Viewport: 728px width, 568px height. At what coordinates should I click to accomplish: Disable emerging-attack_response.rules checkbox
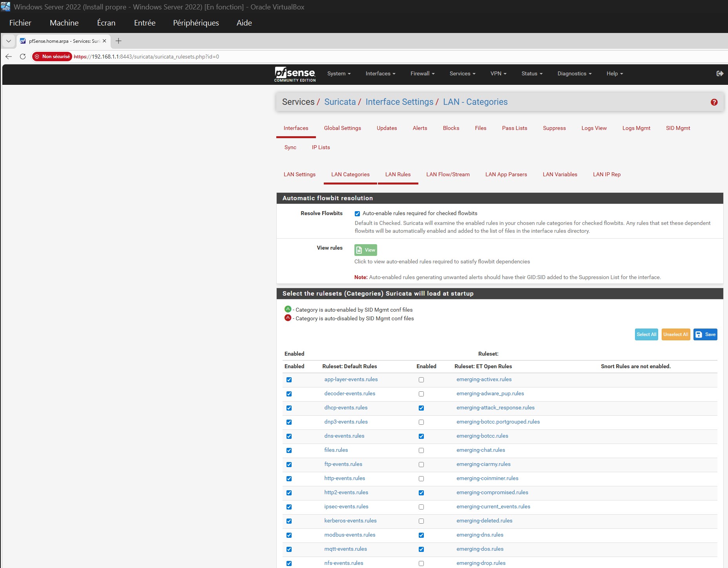click(x=421, y=408)
